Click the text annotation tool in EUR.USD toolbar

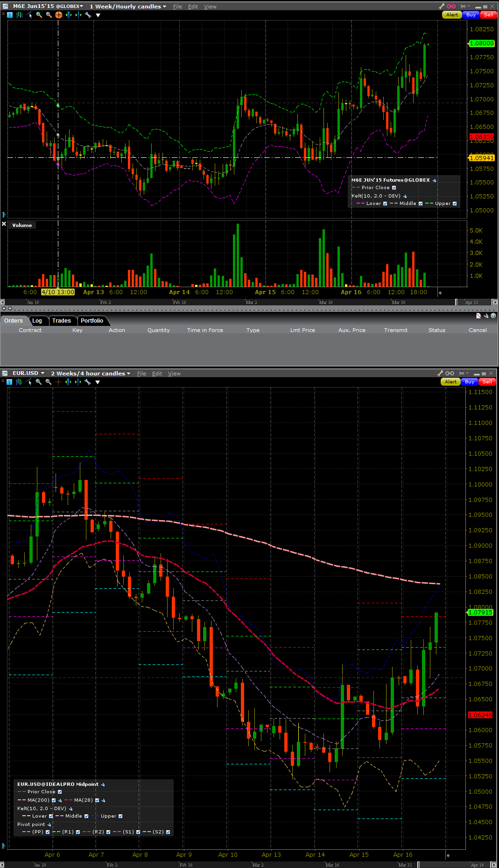pos(9,382)
